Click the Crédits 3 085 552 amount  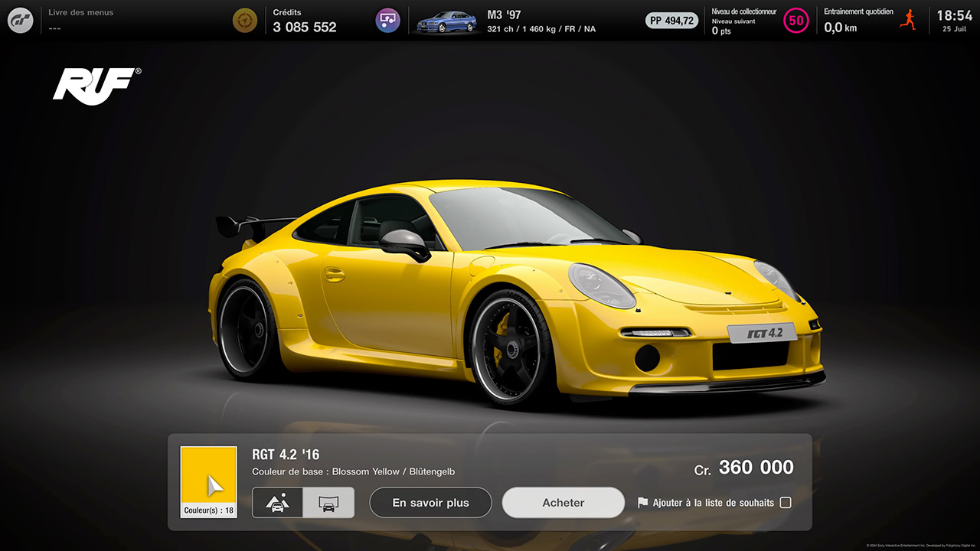click(x=305, y=27)
